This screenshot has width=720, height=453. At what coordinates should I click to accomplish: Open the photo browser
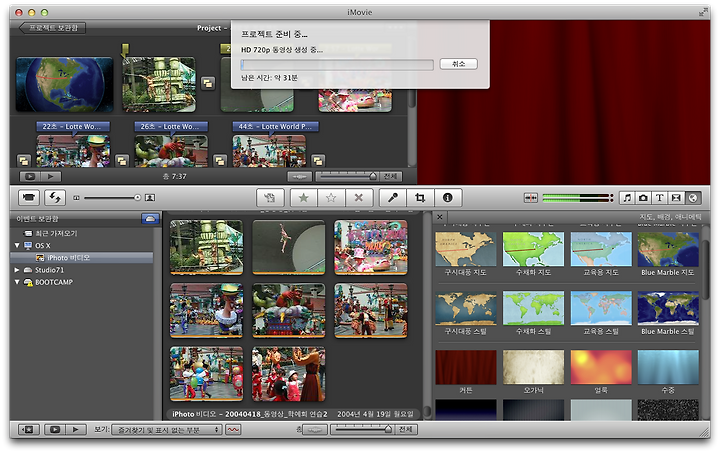643,198
